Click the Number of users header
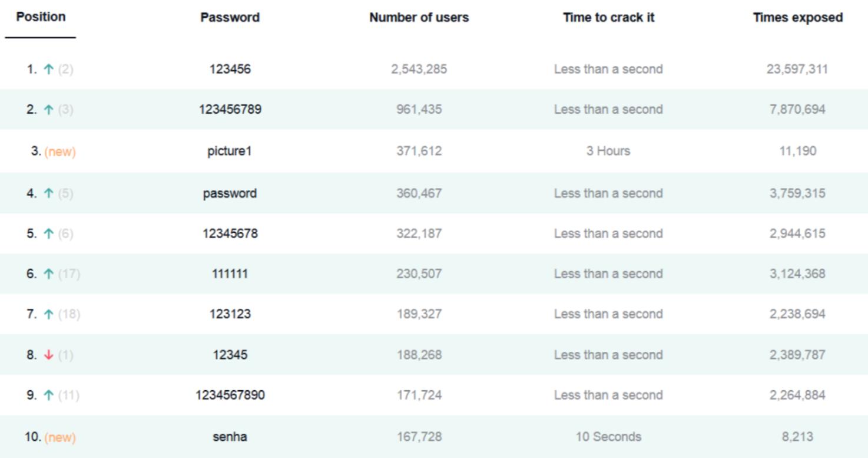The height and width of the screenshot is (458, 868). pos(419,18)
